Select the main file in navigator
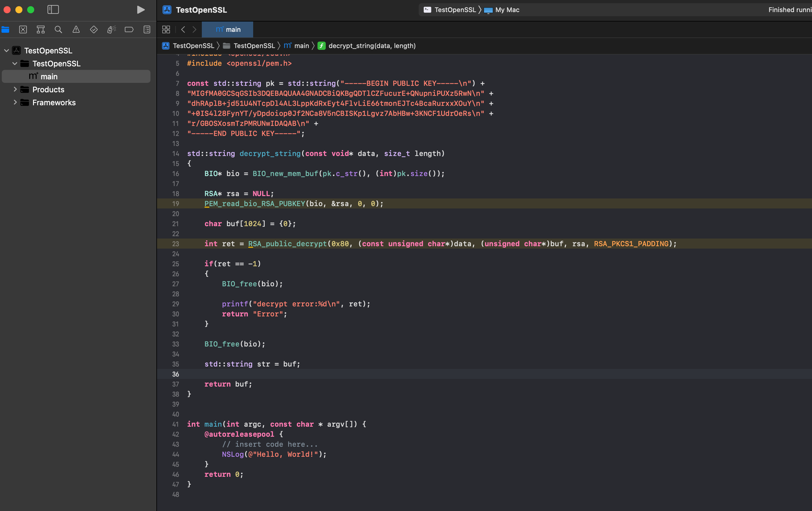 [x=76, y=76]
